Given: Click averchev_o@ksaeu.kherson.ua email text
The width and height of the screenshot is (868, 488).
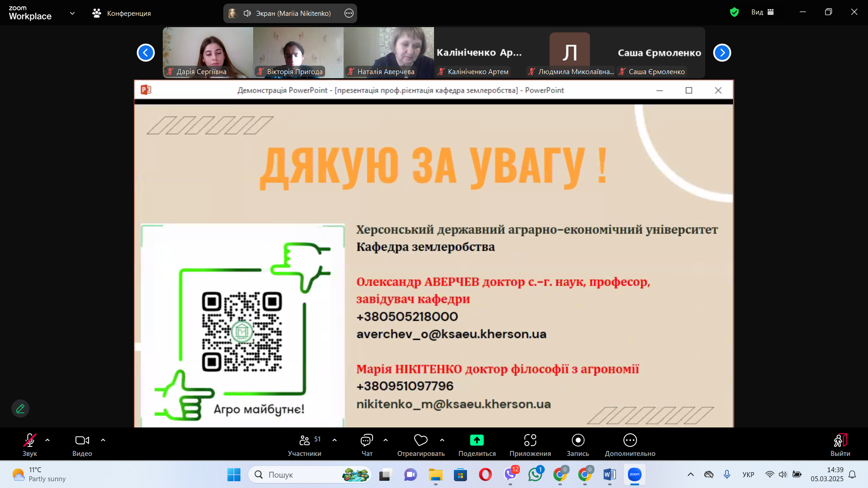Looking at the screenshot, I should coord(451,334).
